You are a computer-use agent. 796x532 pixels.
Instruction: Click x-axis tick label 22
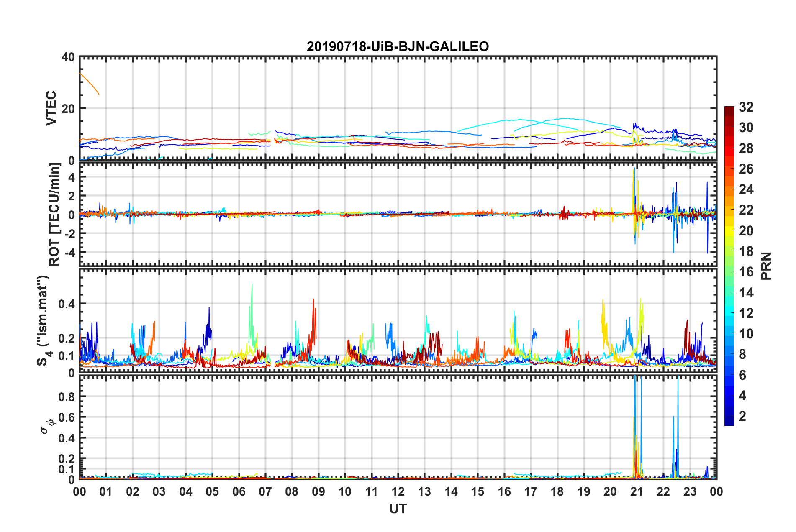[663, 491]
